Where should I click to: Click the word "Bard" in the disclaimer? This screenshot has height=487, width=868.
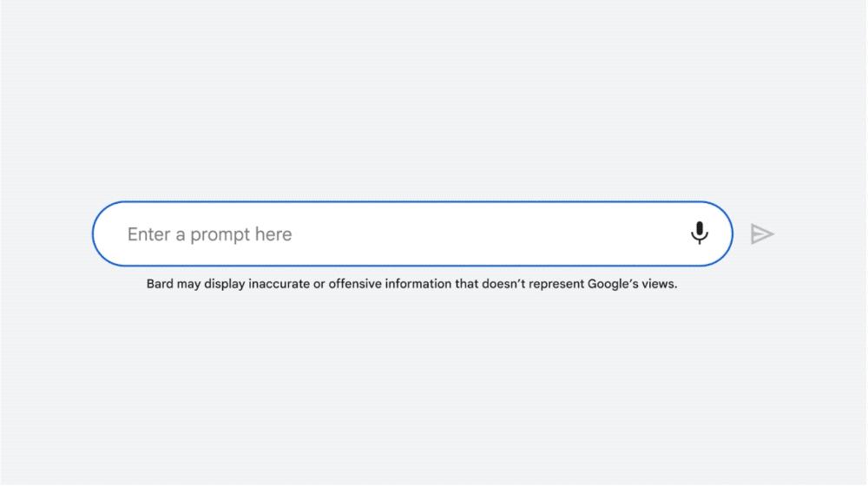click(x=160, y=284)
